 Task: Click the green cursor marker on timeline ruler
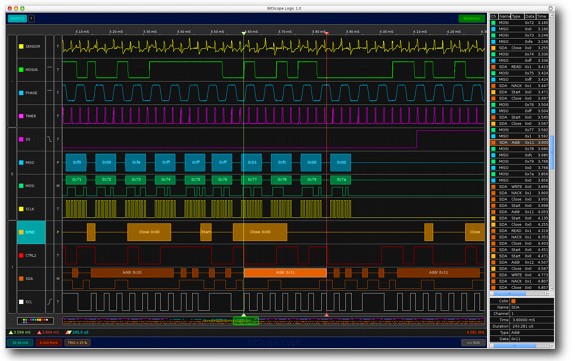243,33
